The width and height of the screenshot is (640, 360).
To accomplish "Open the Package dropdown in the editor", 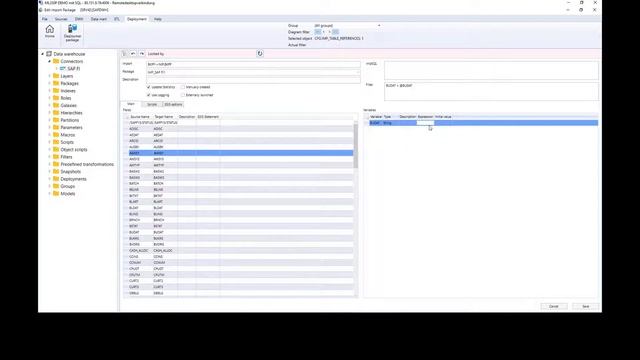I will coord(358,72).
